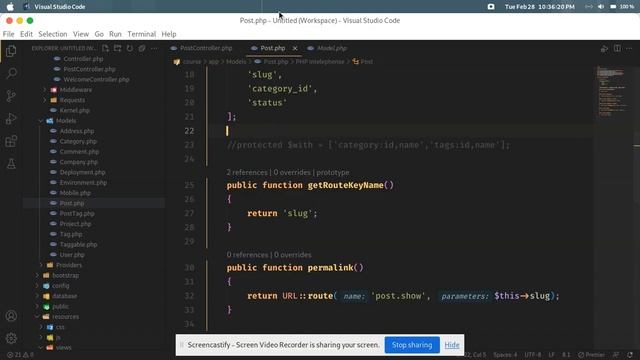The width and height of the screenshot is (640, 360).
Task: Expand the Middleware folder
Action: pyautogui.click(x=76, y=90)
